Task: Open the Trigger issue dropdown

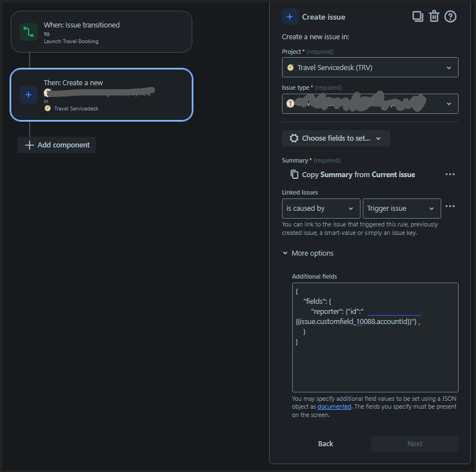Action: 401,208
